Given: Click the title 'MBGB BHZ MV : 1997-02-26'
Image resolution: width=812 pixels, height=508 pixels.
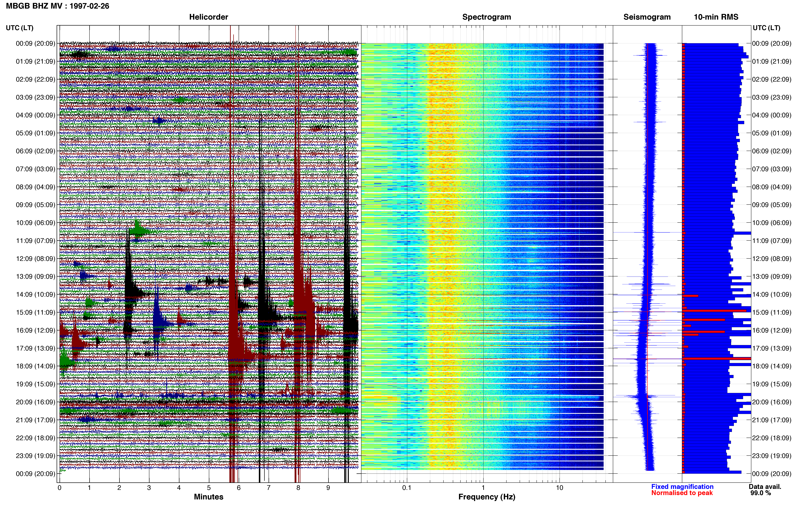Looking at the screenshot, I should (x=57, y=6).
